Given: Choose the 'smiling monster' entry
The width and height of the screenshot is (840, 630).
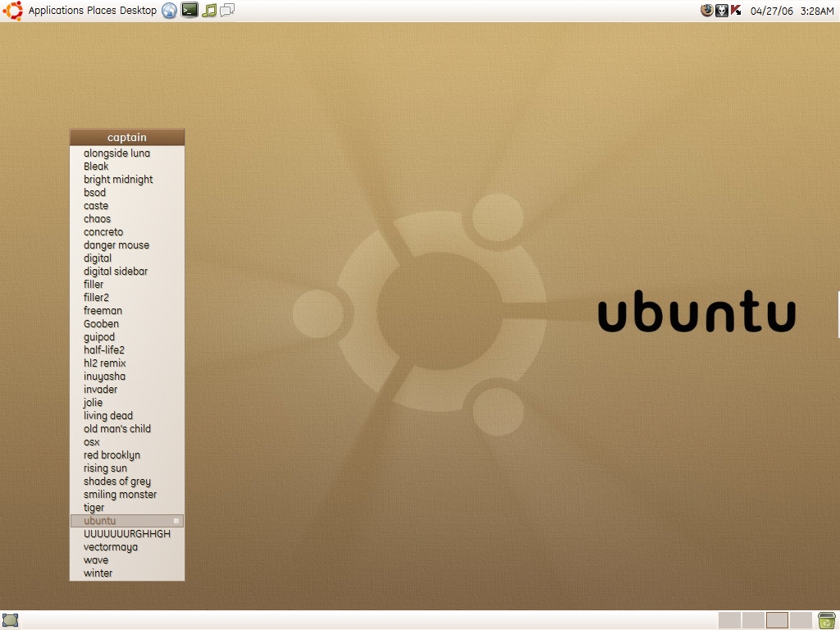Looking at the screenshot, I should [127, 495].
